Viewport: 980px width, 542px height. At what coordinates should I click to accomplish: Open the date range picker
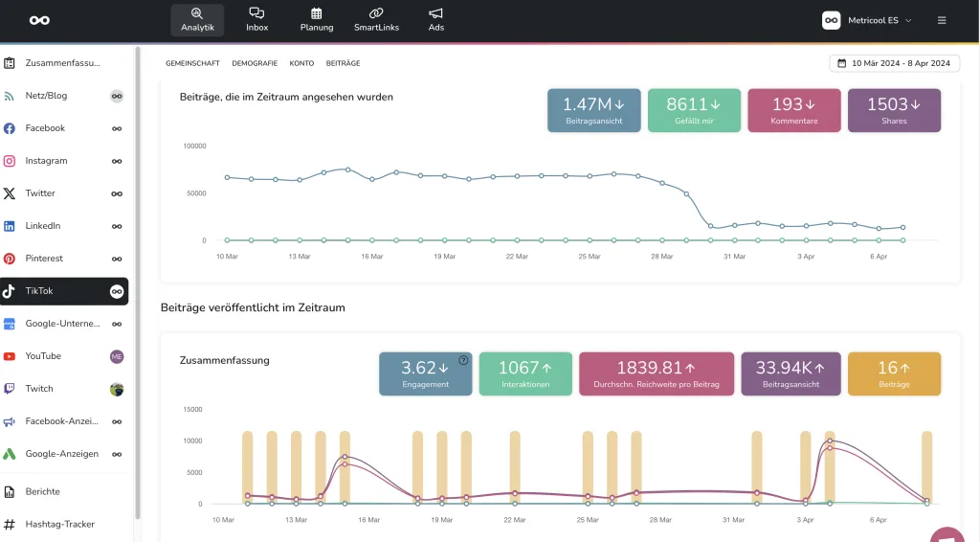pos(894,63)
